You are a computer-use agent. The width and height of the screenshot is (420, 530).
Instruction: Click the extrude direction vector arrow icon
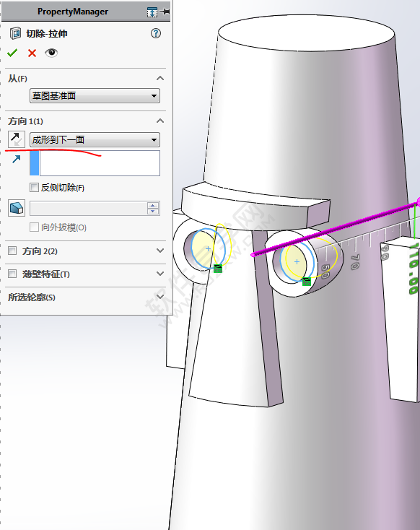[16, 159]
